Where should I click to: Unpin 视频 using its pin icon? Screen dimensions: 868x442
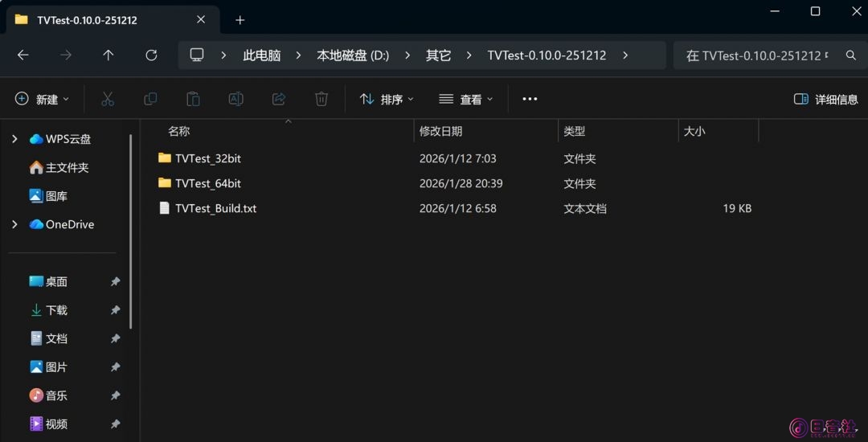115,424
